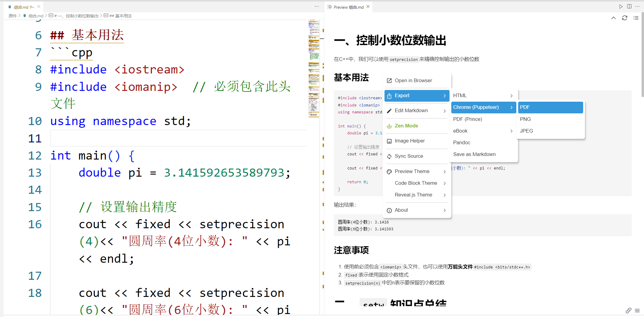The height and width of the screenshot is (317, 644).
Task: Click '## 基本用法' breadcrumb segment
Action: tap(120, 16)
